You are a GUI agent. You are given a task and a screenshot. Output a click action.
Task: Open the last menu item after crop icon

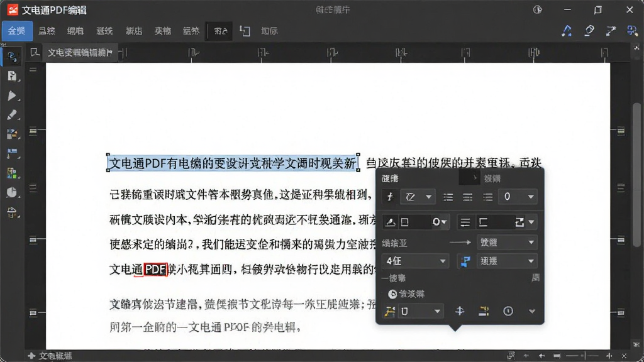269,31
